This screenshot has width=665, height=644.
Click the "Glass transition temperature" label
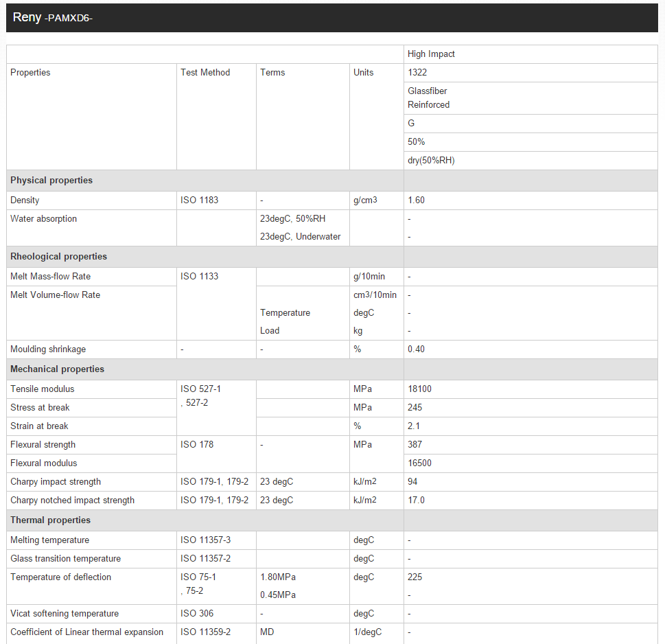click(x=65, y=559)
